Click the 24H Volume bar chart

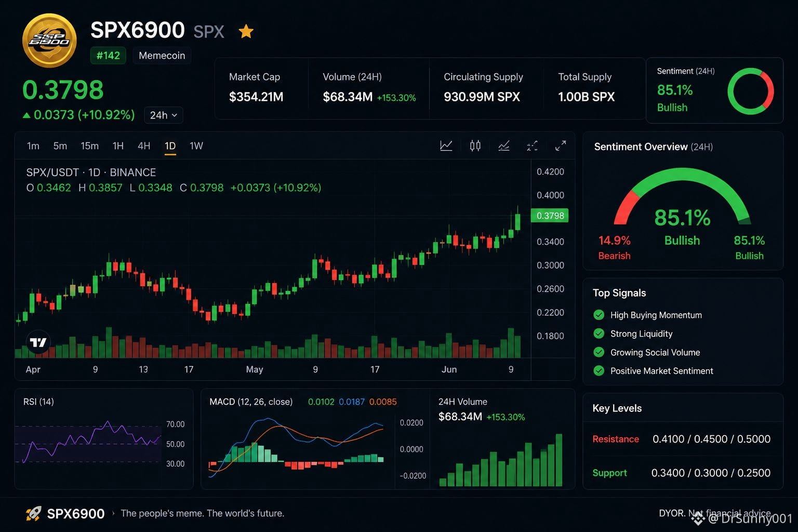pos(501,460)
